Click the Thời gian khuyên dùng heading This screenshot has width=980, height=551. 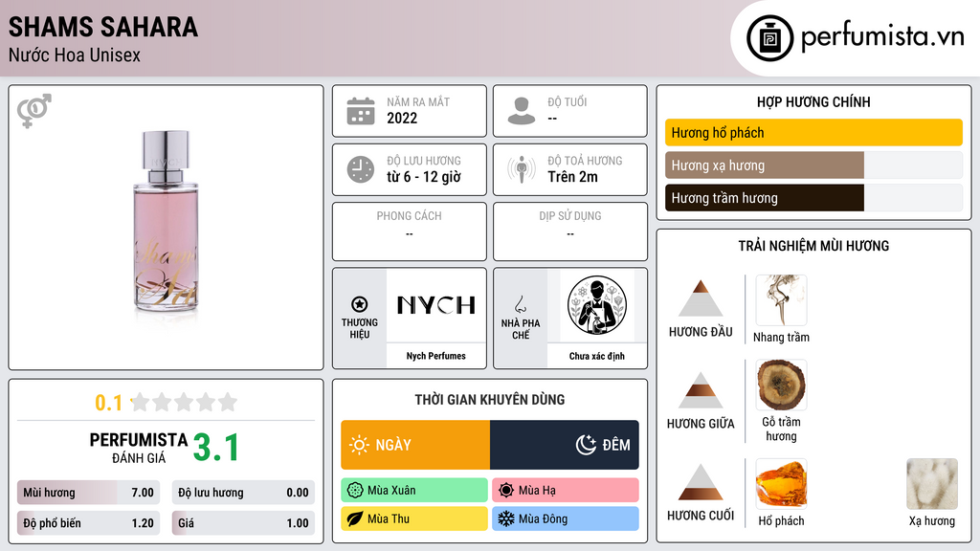coord(490,400)
